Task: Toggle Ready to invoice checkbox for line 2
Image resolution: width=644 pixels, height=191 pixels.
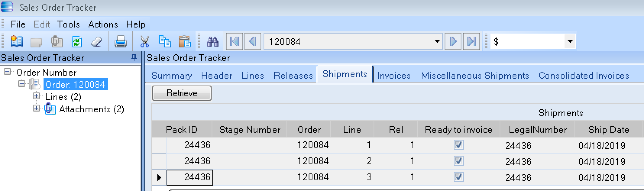Action: click(x=458, y=161)
